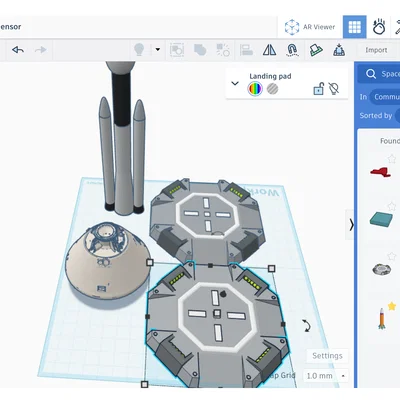Select the Mirror tool icon
This screenshot has height=400, width=400.
pos(269,50)
